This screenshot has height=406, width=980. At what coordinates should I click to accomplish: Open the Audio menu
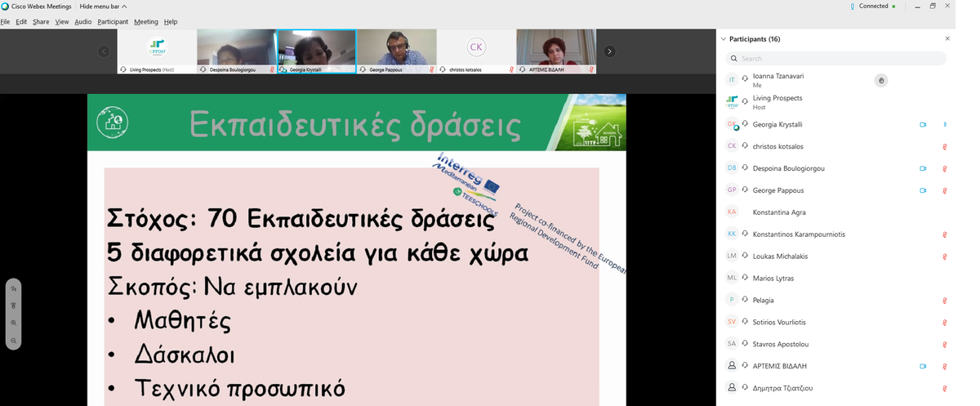pos(83,22)
